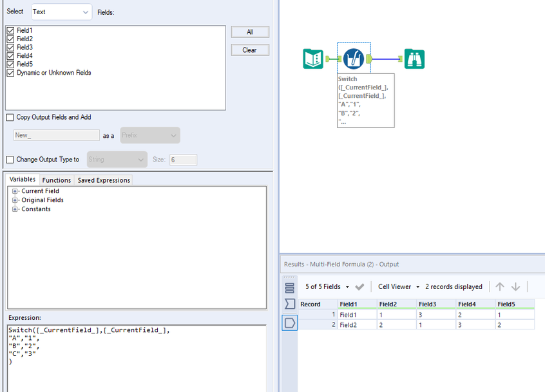Image resolution: width=545 pixels, height=392 pixels.
Task: Enable Change Output Type to checkbox
Action: point(10,160)
